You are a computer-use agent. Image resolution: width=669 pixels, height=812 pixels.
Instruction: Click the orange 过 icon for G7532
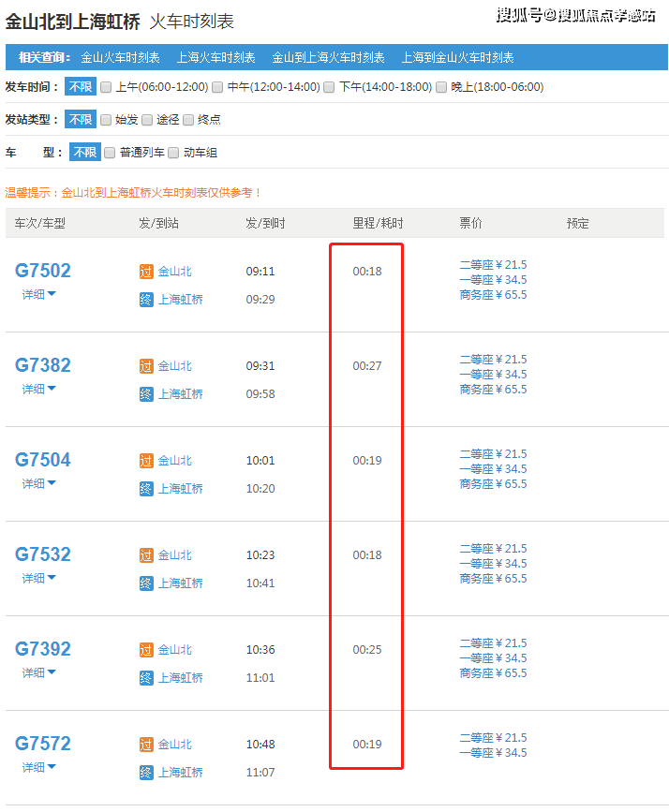pos(145,555)
